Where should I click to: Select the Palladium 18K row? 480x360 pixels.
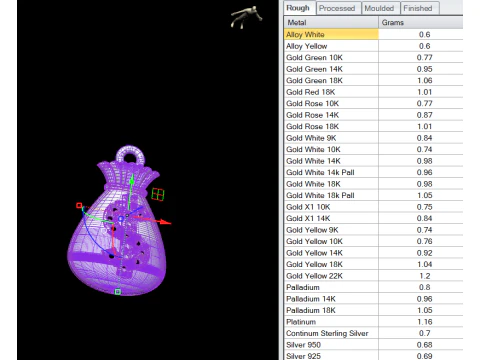[x=374, y=310]
